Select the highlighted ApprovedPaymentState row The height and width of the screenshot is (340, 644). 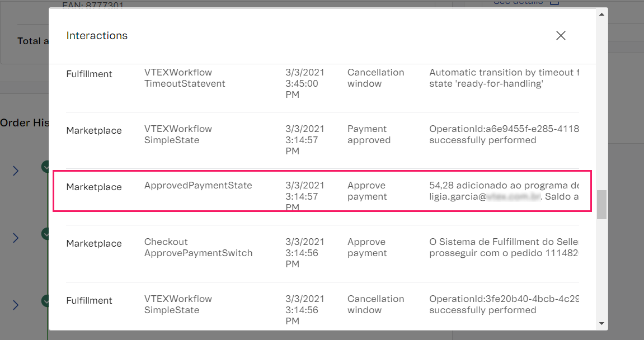pyautogui.click(x=322, y=191)
